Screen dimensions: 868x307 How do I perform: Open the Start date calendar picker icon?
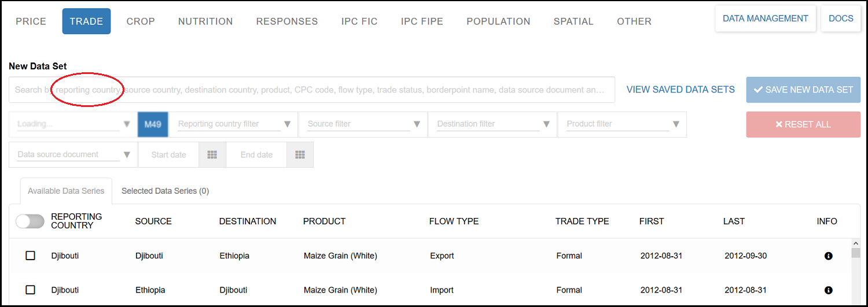tap(212, 155)
